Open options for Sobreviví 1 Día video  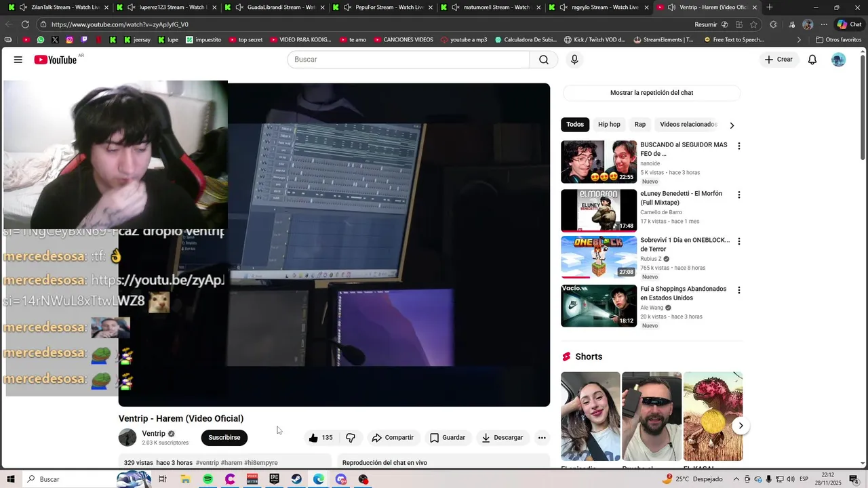[739, 241]
